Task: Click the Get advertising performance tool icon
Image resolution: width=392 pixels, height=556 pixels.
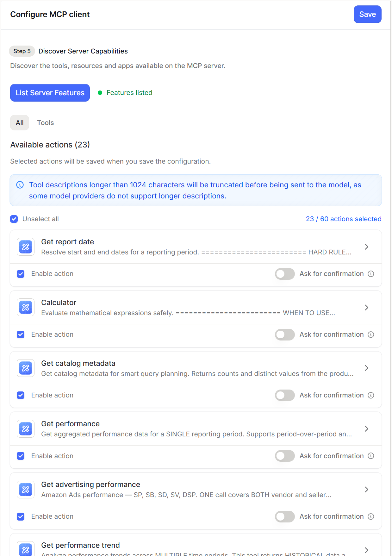Action: tap(26, 490)
